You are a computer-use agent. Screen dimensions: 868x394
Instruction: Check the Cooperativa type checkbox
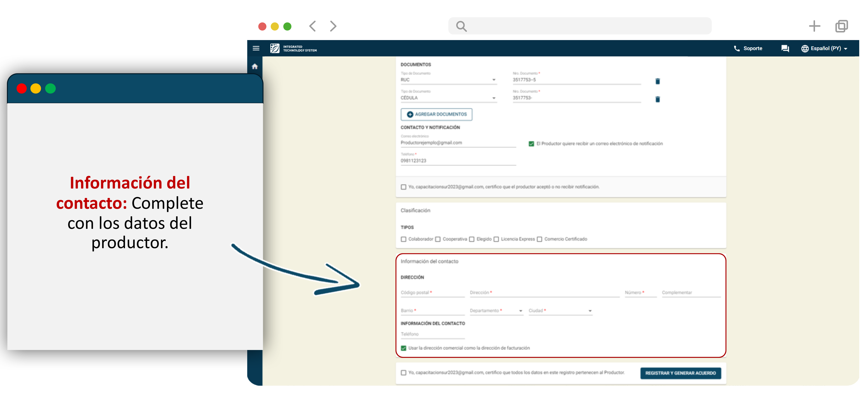(438, 239)
